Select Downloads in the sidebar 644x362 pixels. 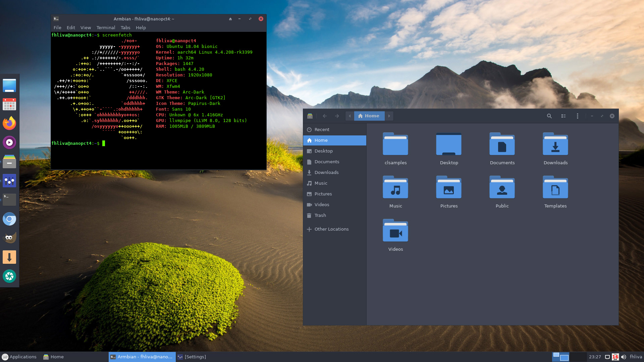click(x=335, y=173)
